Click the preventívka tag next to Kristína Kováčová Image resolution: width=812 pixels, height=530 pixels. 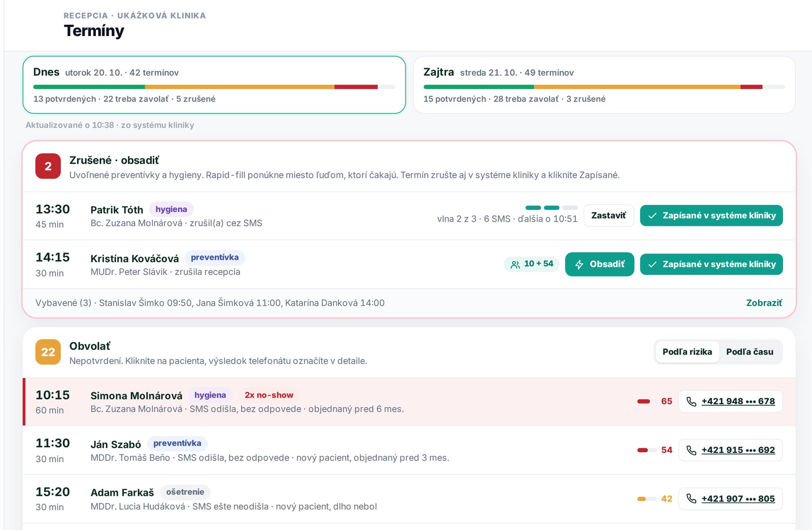pyautogui.click(x=215, y=258)
